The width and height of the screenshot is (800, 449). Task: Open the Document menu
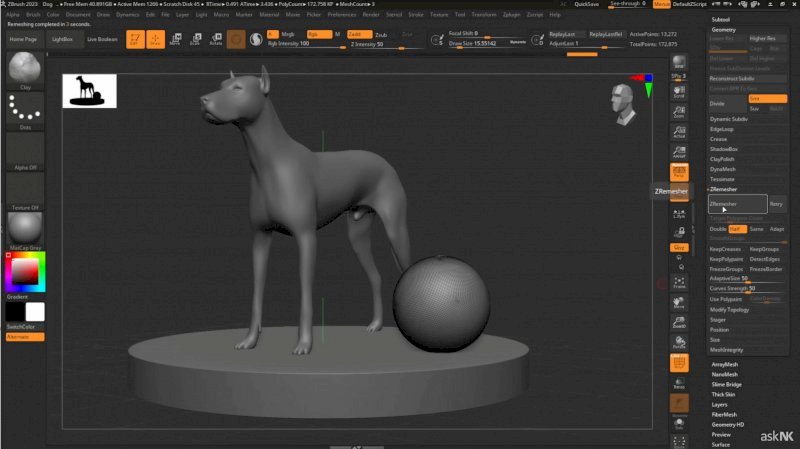click(x=78, y=15)
